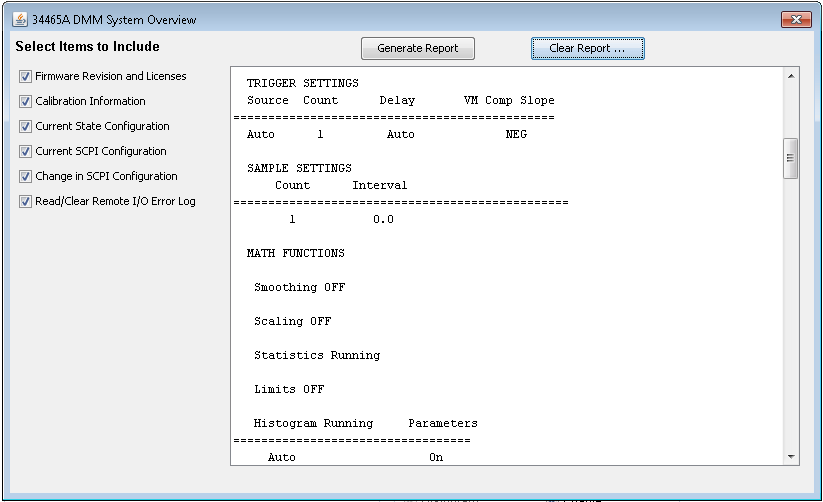
Task: Click the SAMPLE SETTINGS heading
Action: tap(299, 168)
